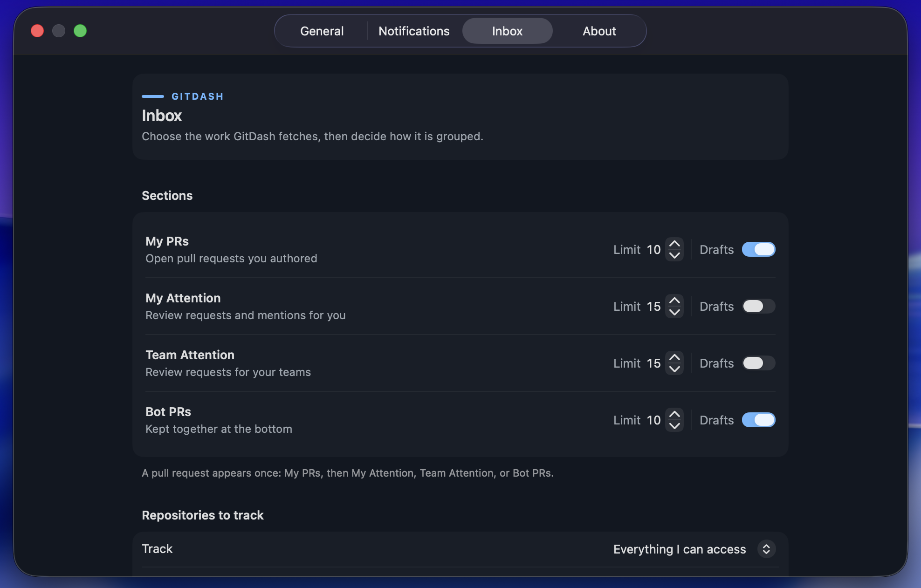Click the Team Attention limit value 15
921x588 pixels.
click(653, 363)
